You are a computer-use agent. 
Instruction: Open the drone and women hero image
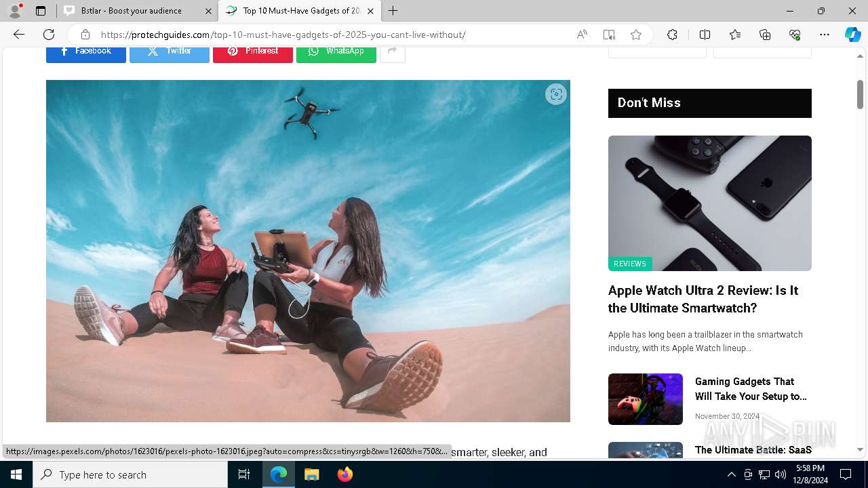[x=308, y=251]
